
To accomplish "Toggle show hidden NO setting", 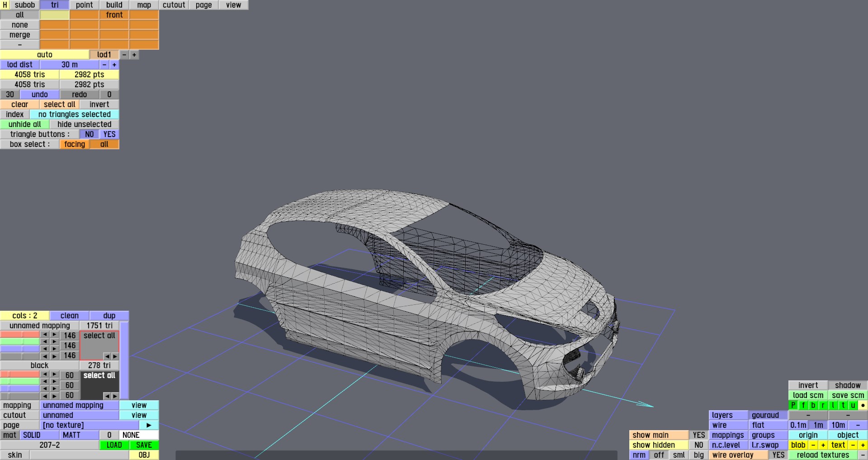I will (698, 445).
